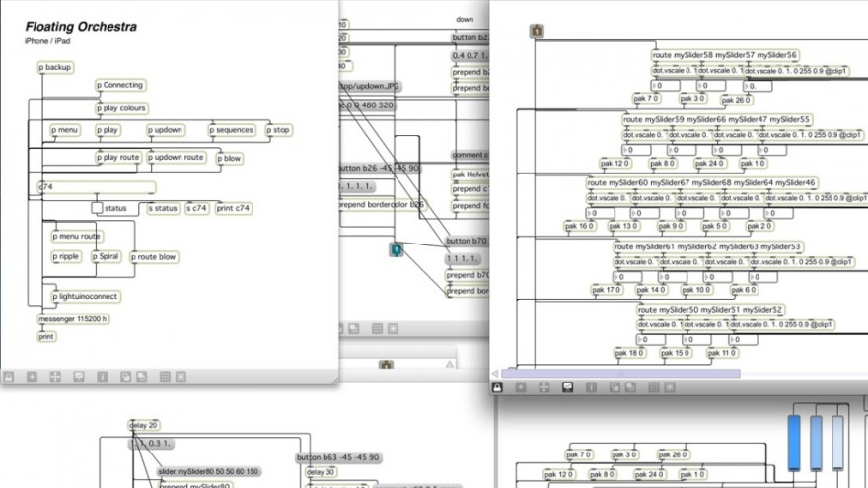Click presentation mode icon in right patcher toolbar
Viewport: 868px width, 488px height.
click(568, 387)
